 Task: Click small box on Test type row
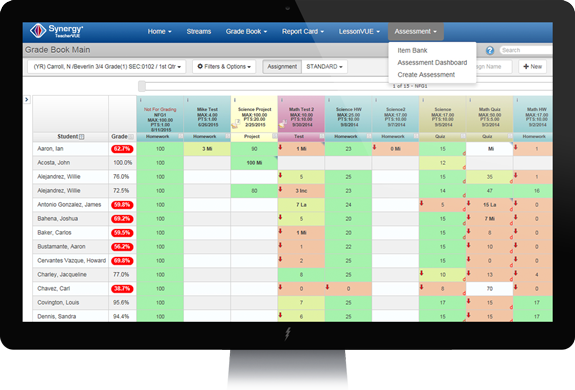pos(322,136)
